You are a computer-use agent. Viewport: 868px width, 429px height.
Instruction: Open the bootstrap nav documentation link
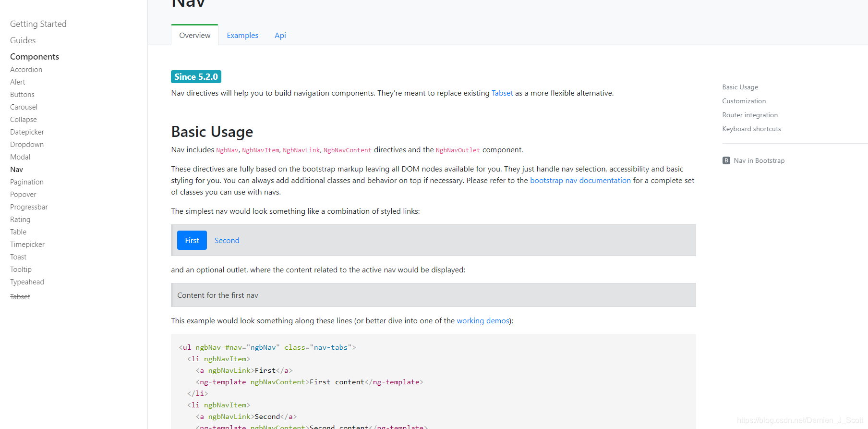(x=580, y=181)
